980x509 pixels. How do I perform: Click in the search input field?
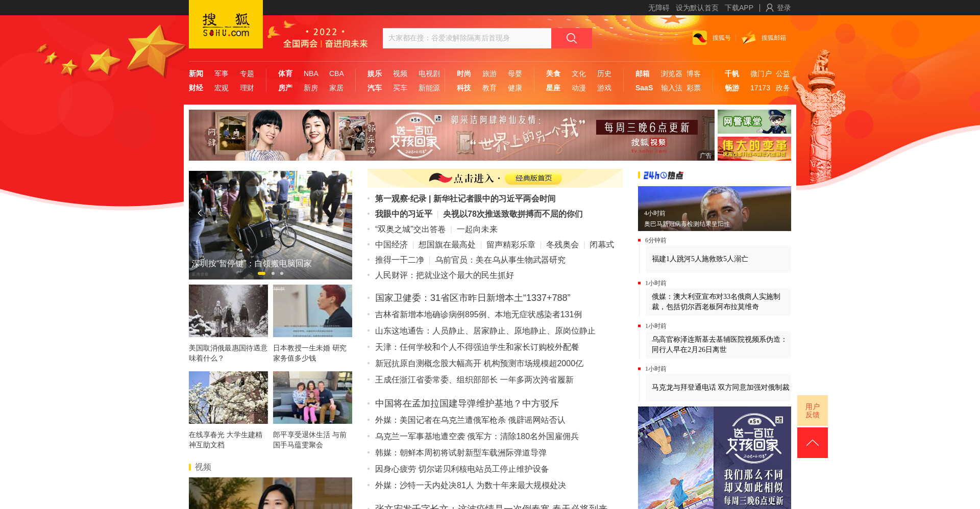467,38
